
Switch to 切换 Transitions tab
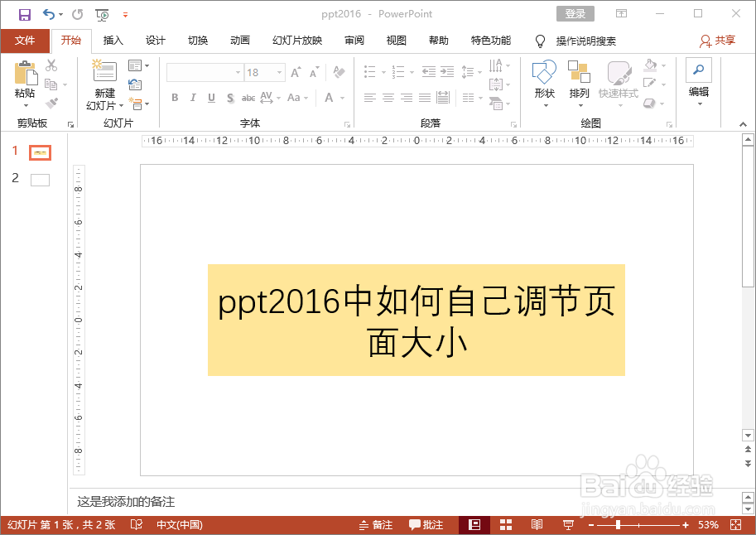(x=198, y=41)
